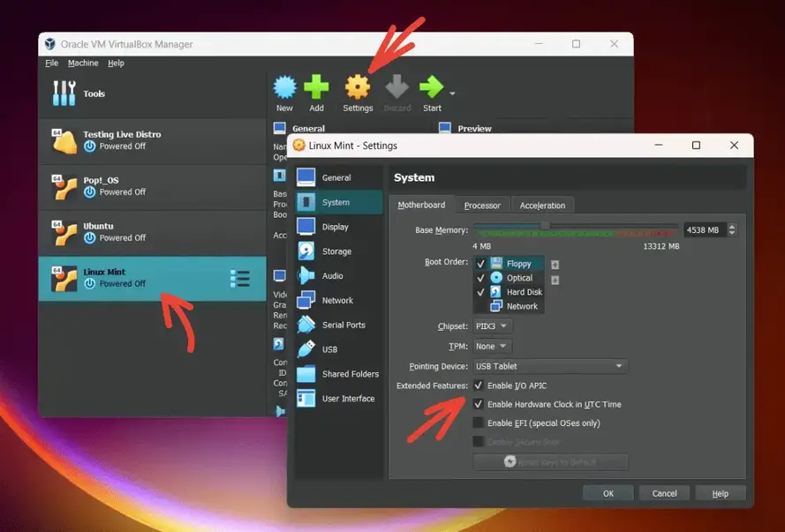The height and width of the screenshot is (532, 785).
Task: Open Settings via the orange gear icon
Action: point(358,87)
